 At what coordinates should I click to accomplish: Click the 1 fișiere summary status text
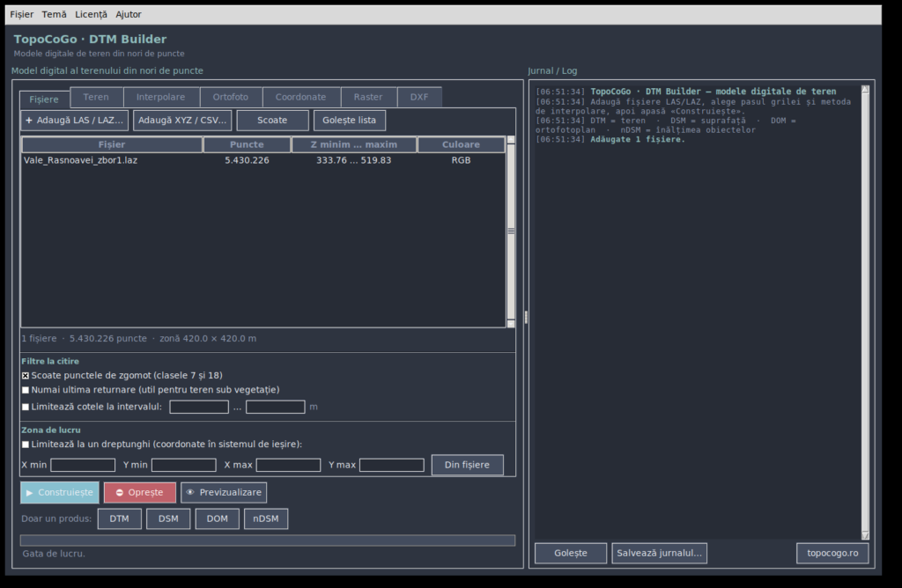138,339
